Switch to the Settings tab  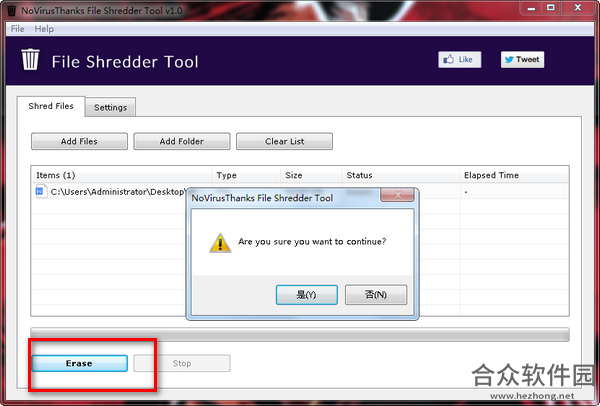[110, 107]
